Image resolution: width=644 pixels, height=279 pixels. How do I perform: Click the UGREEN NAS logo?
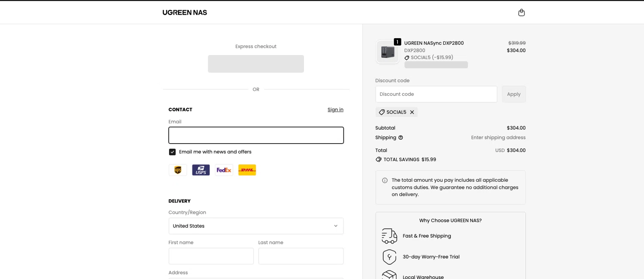pyautogui.click(x=185, y=12)
